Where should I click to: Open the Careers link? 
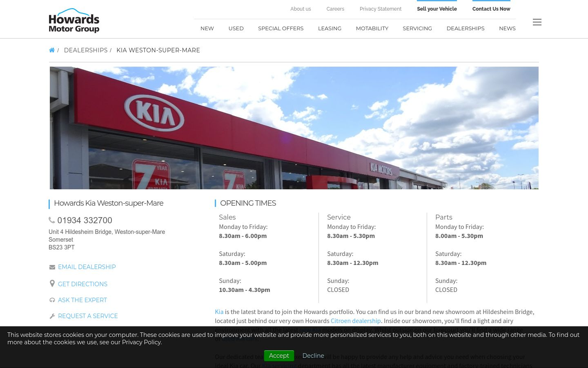[x=335, y=9]
